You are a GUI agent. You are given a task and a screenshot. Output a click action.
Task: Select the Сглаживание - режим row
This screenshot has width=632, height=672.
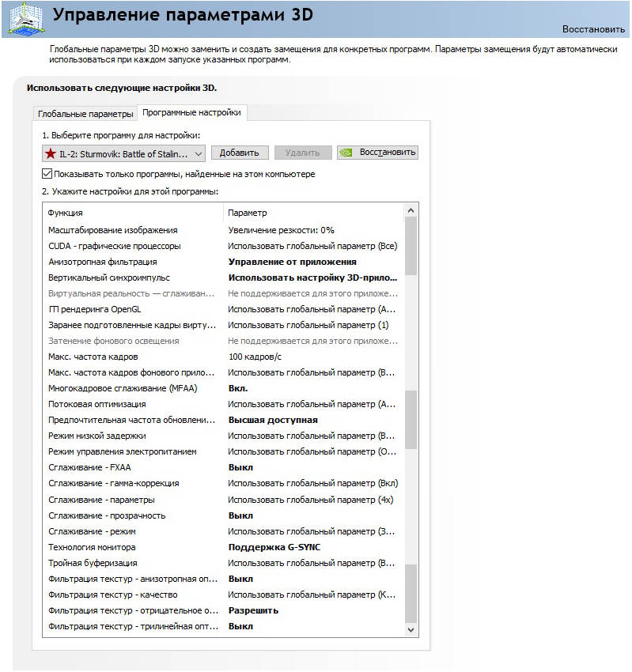[223, 532]
